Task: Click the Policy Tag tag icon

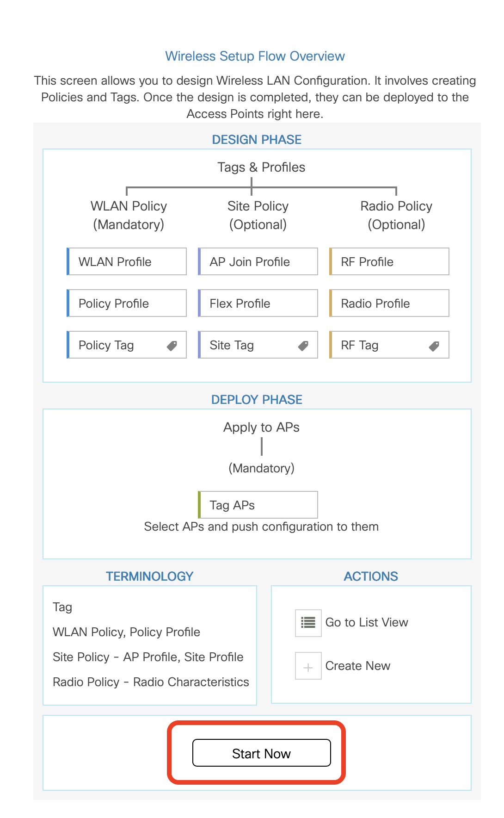Action: (172, 346)
